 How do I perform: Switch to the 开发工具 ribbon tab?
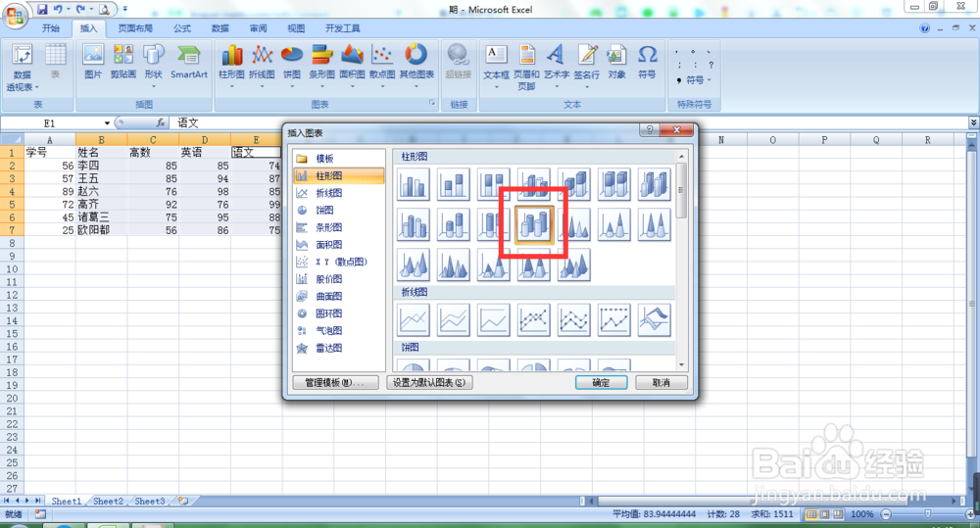[342, 28]
